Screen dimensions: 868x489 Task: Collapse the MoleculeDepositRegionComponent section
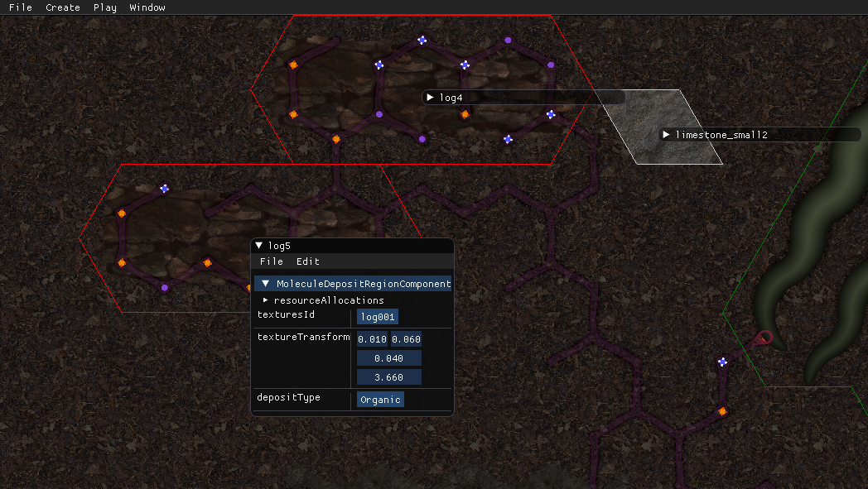[265, 284]
